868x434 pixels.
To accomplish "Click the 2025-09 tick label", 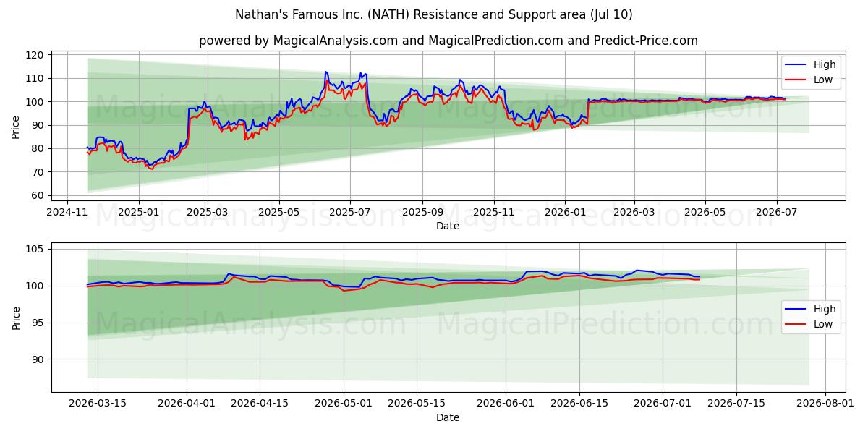I will [422, 213].
